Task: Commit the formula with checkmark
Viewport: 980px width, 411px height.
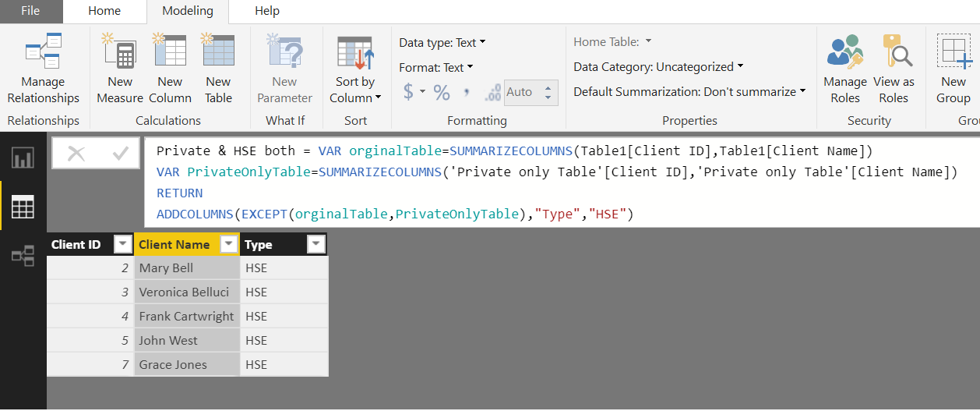Action: click(x=120, y=154)
